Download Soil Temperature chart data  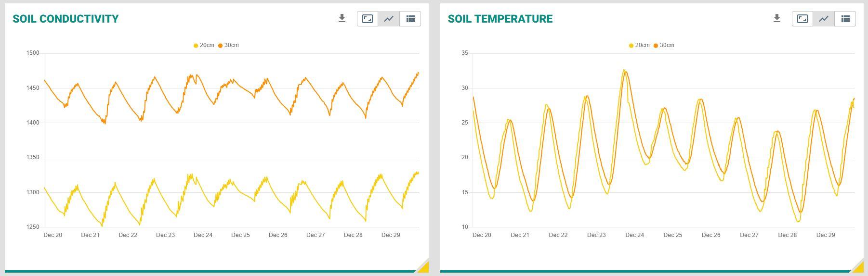tap(777, 19)
